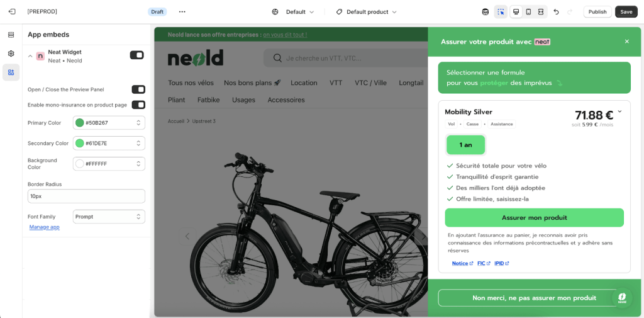Screen dimensions: 644x318
Task: Open the Manage app link
Action: click(45, 227)
